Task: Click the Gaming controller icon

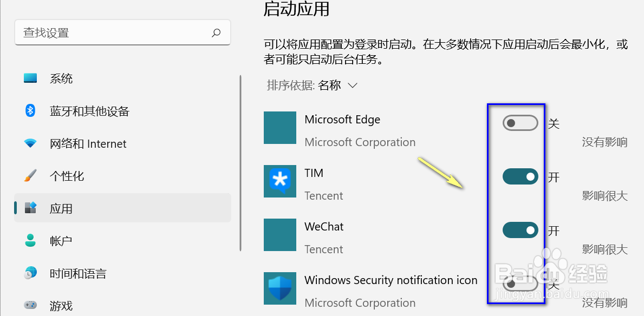Action: pos(30,305)
